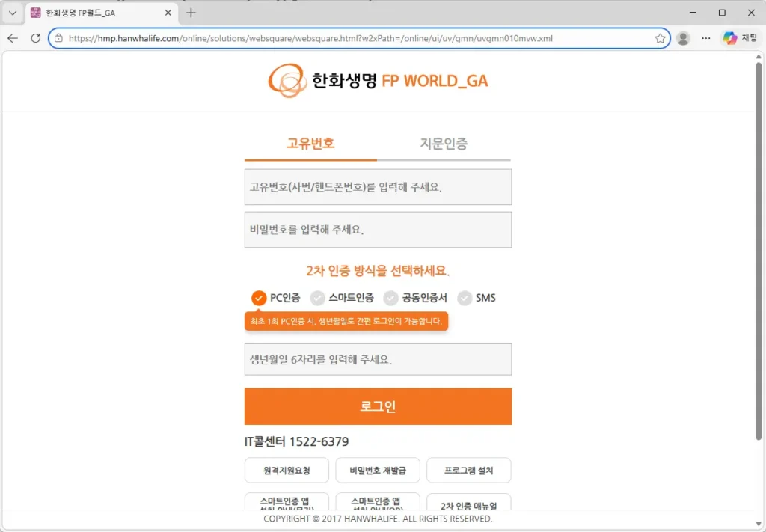Viewport: 766px width, 532px height.
Task: Reload the page with refresh icon
Action: (x=35, y=38)
